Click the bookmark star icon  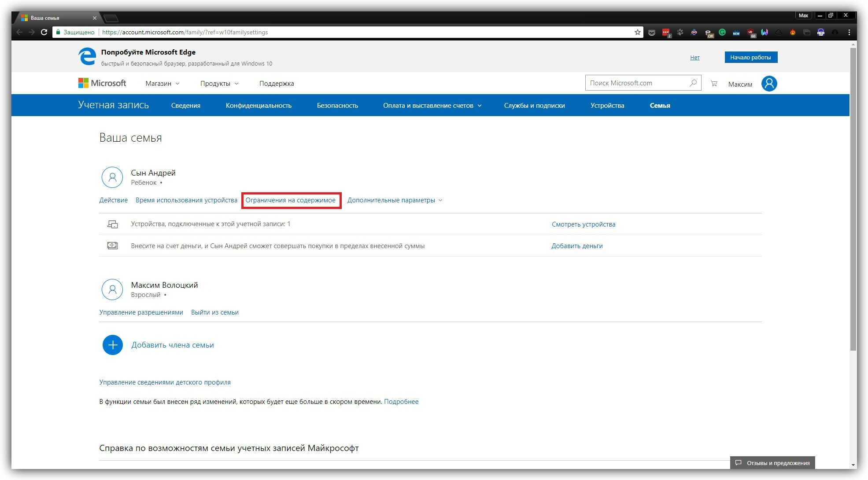(x=637, y=32)
